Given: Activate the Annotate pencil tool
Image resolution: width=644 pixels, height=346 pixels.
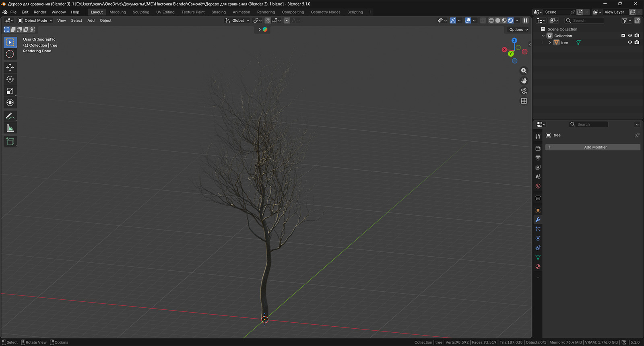Looking at the screenshot, I should [x=10, y=116].
